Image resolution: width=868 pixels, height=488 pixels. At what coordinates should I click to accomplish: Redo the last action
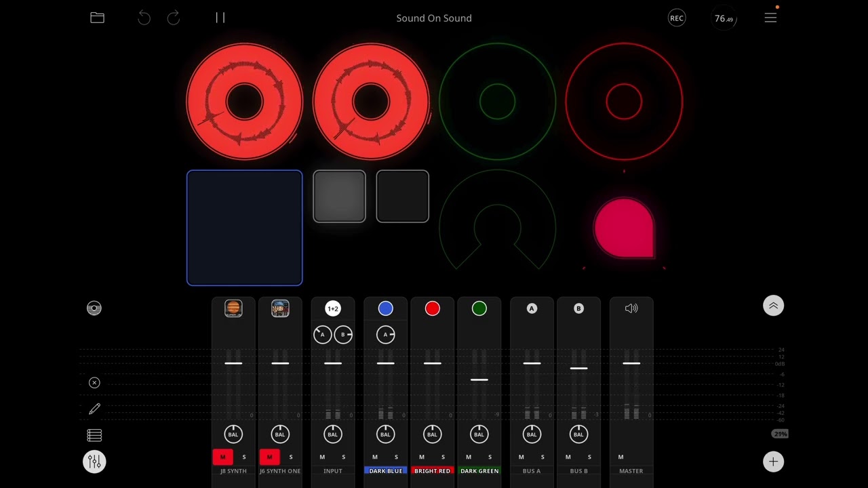174,18
